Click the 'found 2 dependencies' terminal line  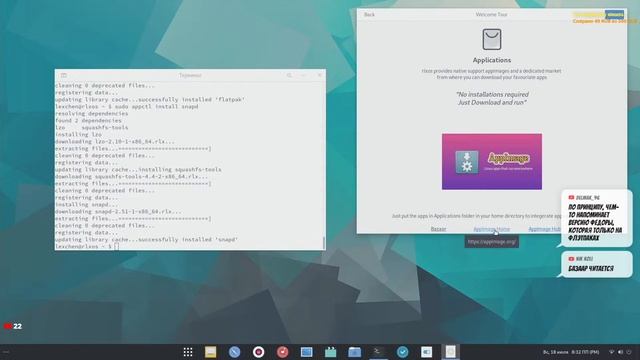[x=88, y=120]
